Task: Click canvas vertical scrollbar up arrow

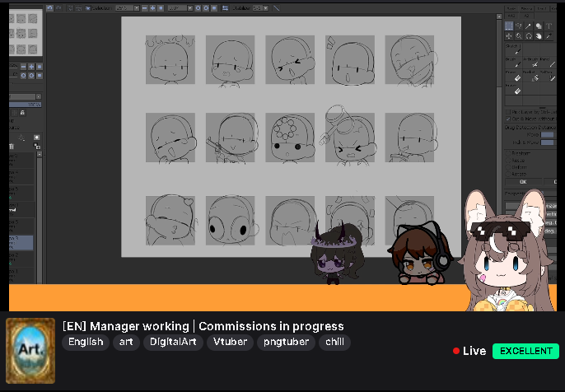Action: (499, 16)
